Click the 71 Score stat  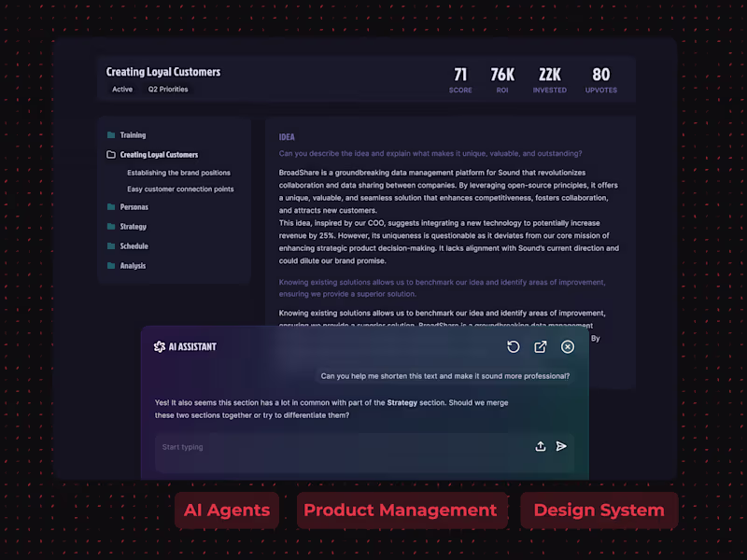tap(460, 79)
